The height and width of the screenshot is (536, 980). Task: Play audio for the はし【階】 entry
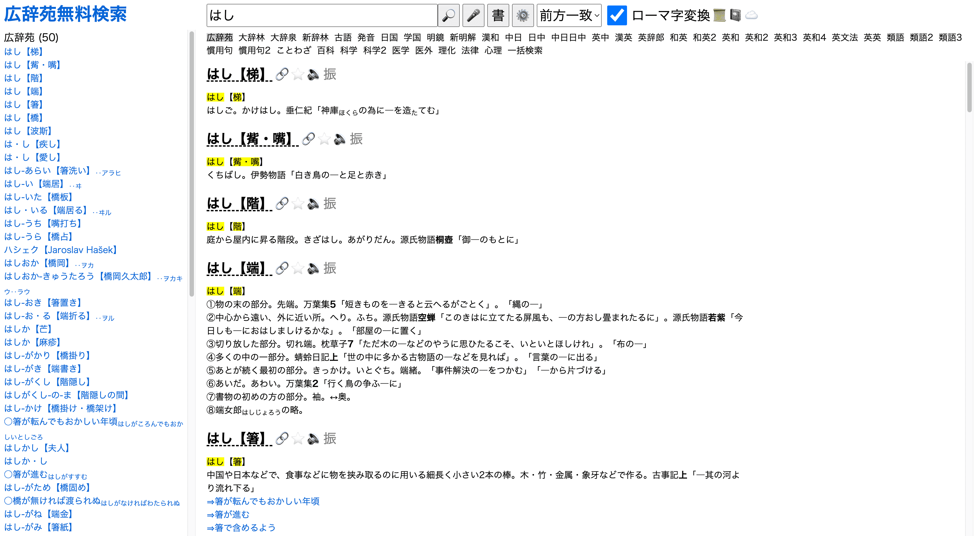(x=313, y=204)
